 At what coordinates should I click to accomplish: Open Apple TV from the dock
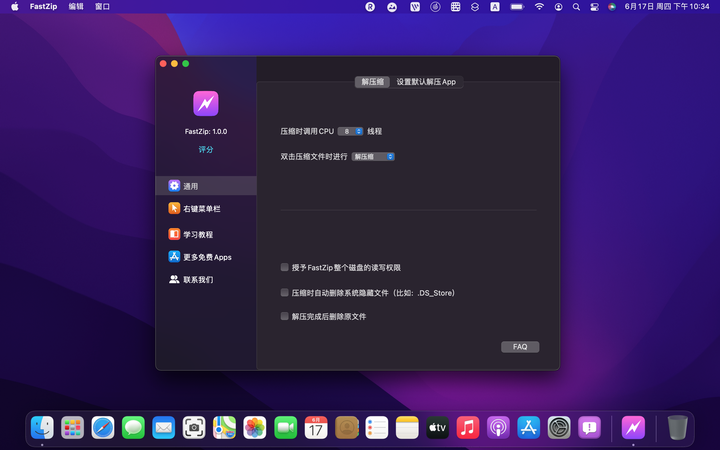tap(438, 428)
